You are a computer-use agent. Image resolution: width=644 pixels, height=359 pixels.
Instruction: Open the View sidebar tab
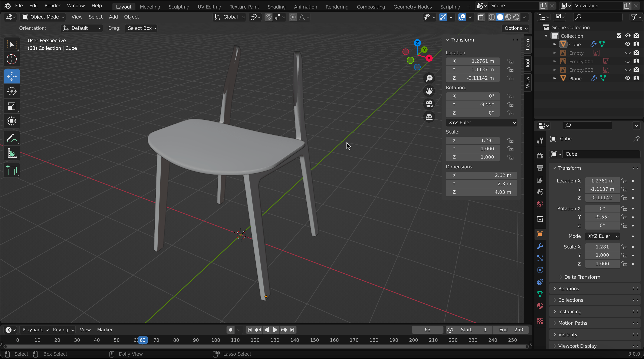pyautogui.click(x=528, y=82)
